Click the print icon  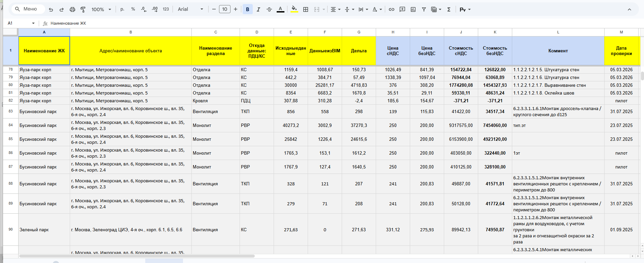click(x=72, y=9)
